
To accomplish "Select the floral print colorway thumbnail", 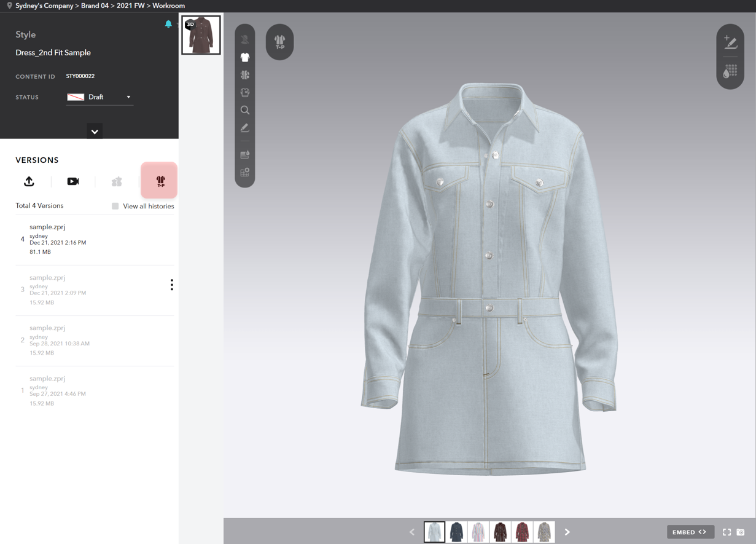I will (544, 532).
